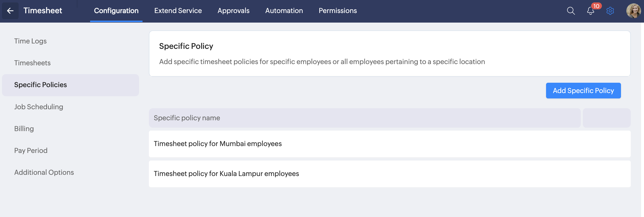Open Timesheet policy for Kuala Lampur employees
The height and width of the screenshot is (217, 644).
coord(226,174)
